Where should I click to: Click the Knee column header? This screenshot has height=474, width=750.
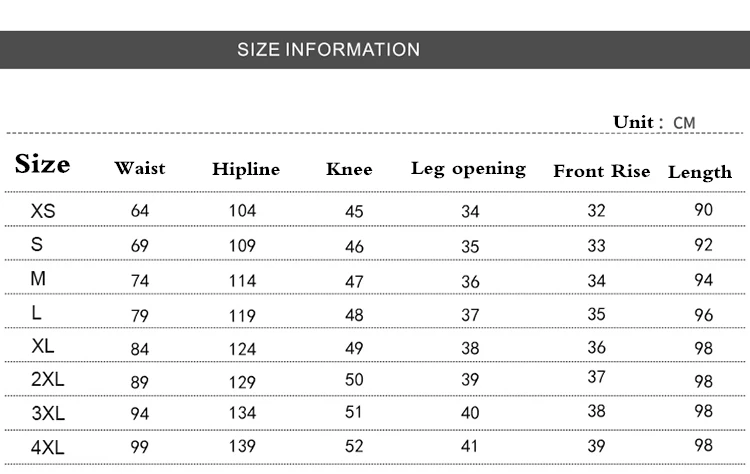click(x=349, y=169)
